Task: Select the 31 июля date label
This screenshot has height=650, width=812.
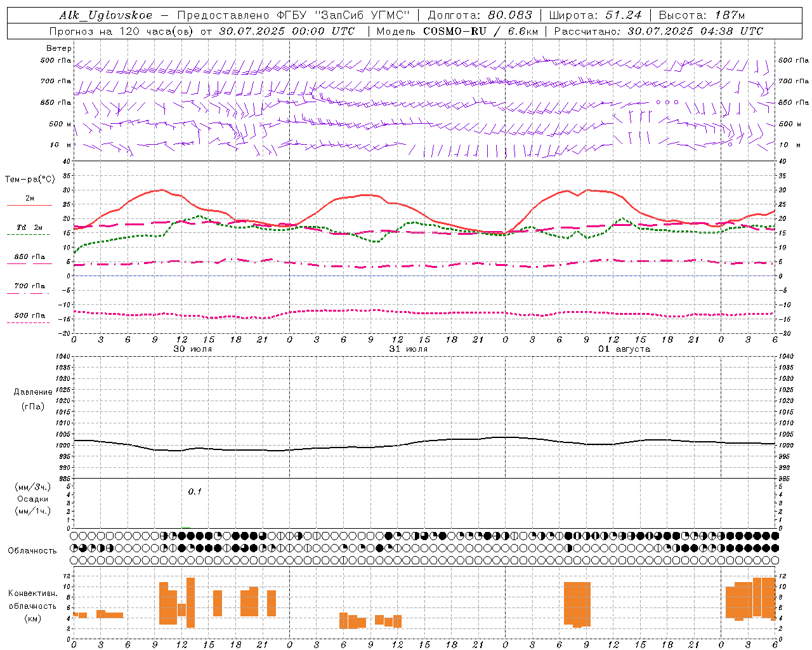Action: click(x=408, y=349)
